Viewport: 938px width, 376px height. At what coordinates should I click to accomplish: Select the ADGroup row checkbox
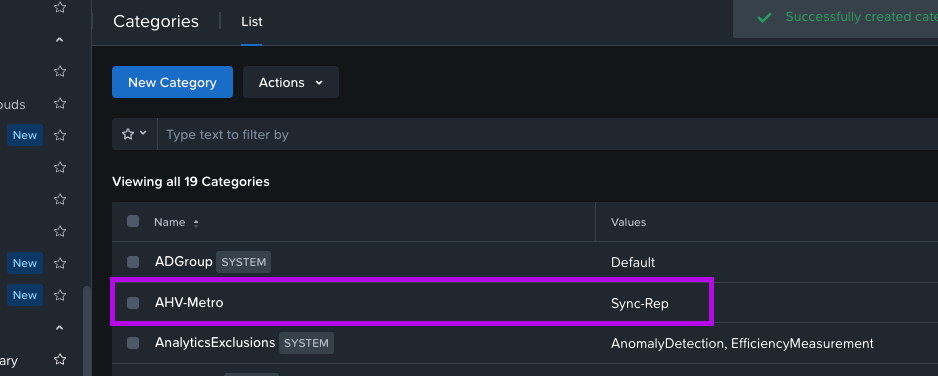click(x=133, y=262)
